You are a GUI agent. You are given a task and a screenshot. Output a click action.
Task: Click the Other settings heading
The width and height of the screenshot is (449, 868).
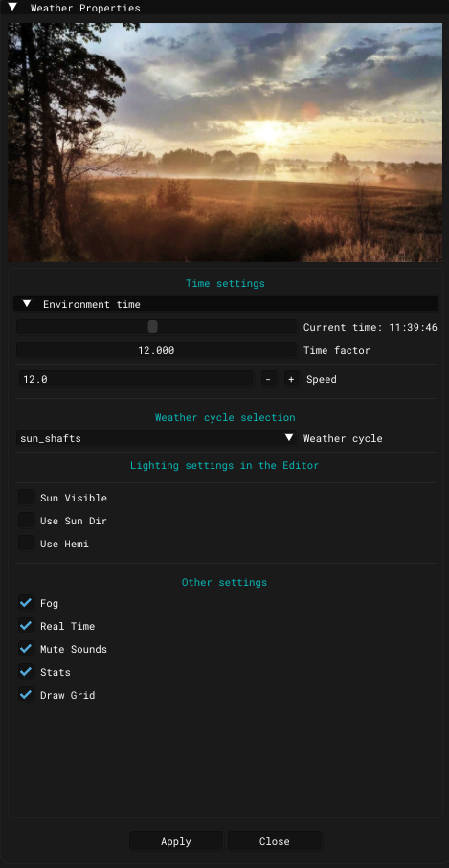[225, 583]
